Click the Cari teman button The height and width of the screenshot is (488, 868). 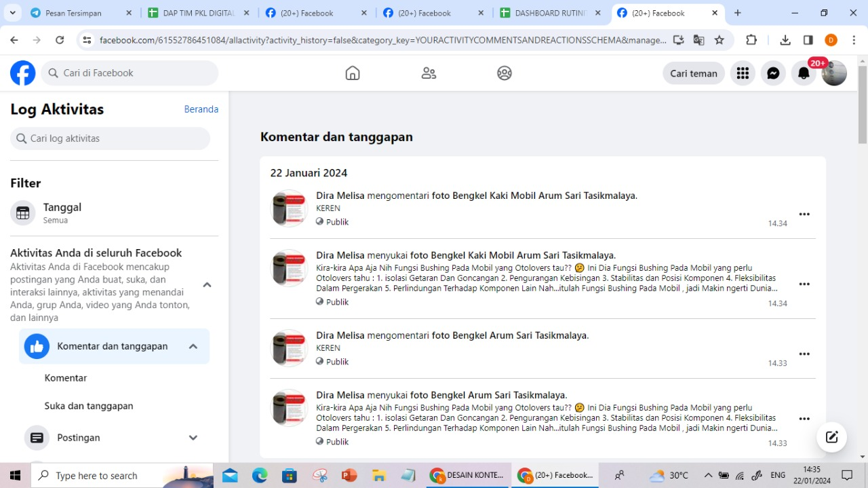(694, 73)
